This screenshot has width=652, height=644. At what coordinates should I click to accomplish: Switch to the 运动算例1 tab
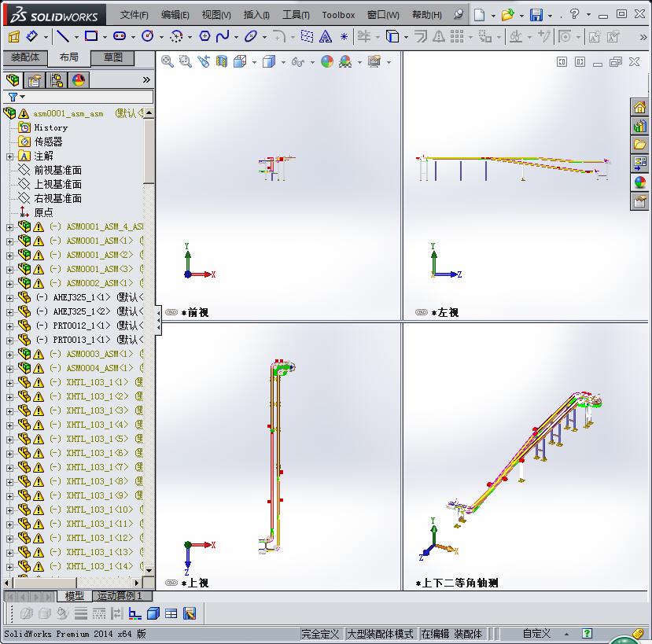click(x=120, y=596)
